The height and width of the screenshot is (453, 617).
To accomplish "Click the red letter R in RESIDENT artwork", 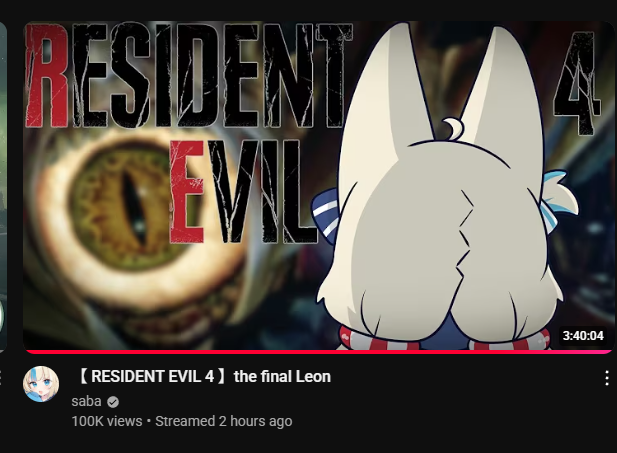I will click(x=48, y=76).
